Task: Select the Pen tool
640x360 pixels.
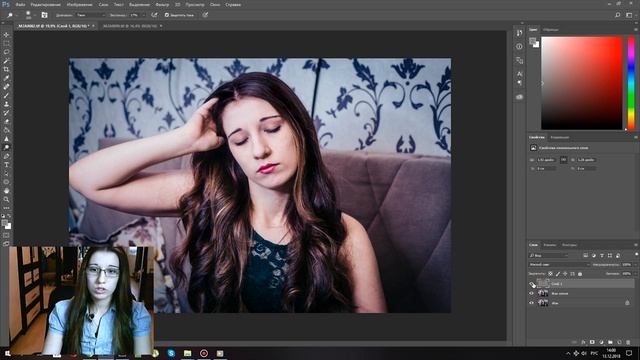Action: click(x=6, y=156)
